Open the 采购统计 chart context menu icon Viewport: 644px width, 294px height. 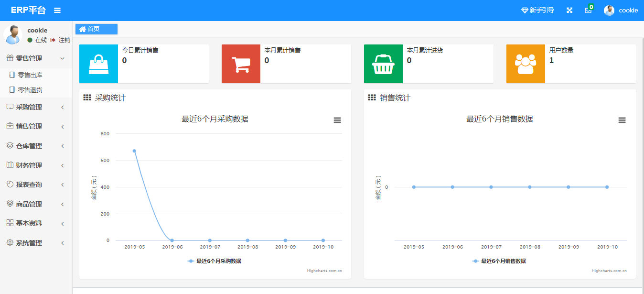337,120
